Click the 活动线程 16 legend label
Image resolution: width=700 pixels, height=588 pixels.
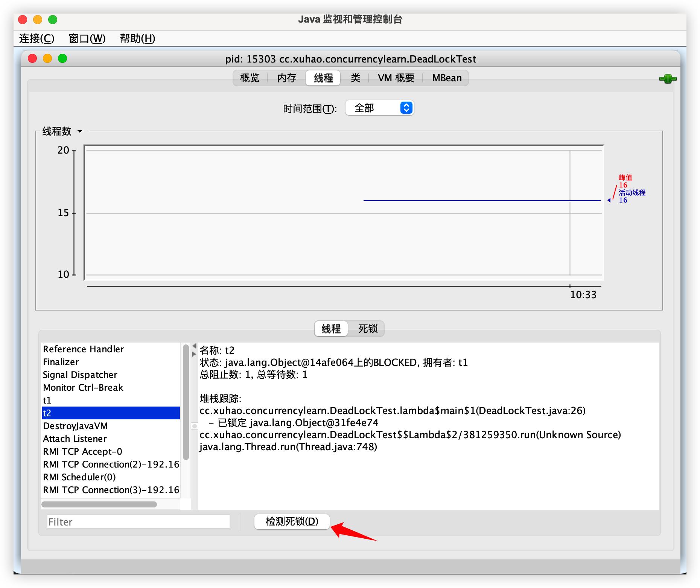(632, 196)
